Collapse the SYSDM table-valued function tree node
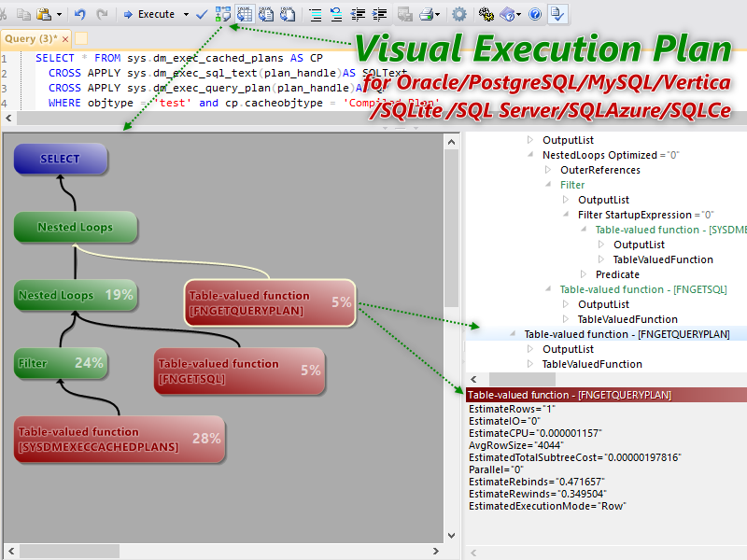747x560 pixels. point(583,229)
